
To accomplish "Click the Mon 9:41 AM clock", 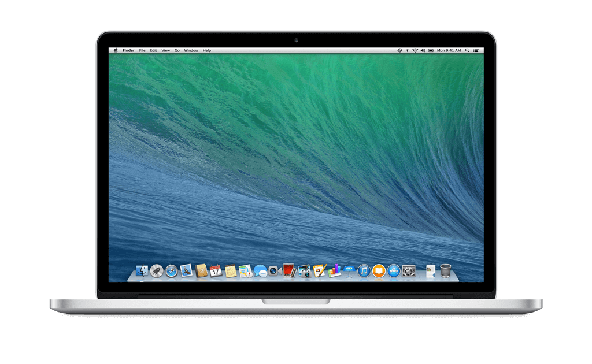I will 449,50.
